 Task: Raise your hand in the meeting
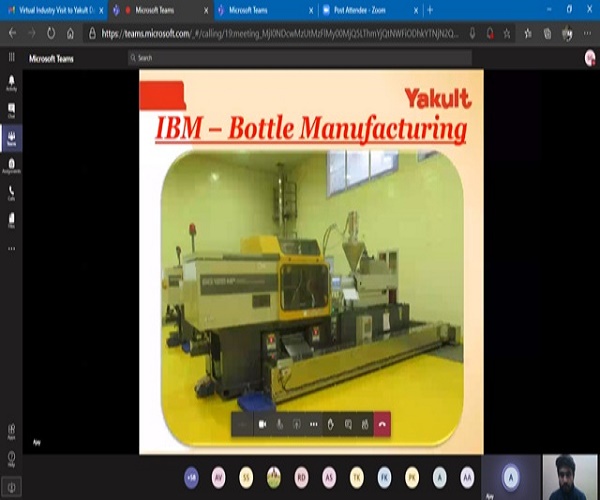[x=331, y=424]
